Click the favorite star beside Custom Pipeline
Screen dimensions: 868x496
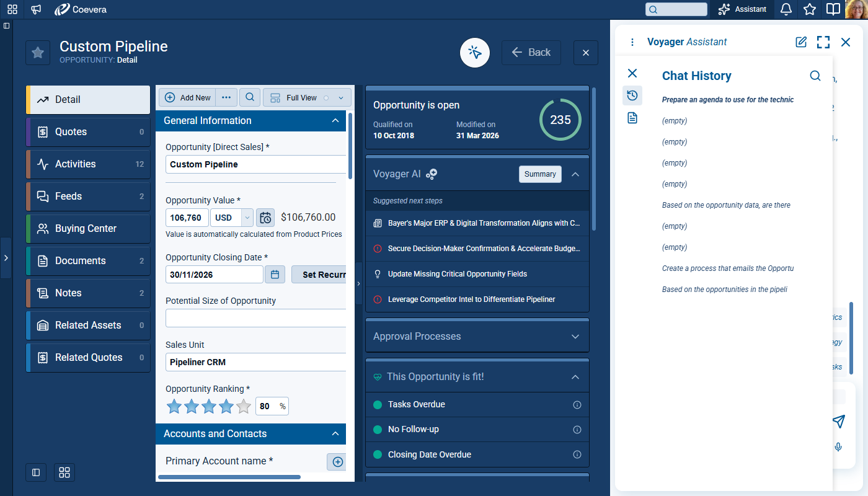(38, 53)
